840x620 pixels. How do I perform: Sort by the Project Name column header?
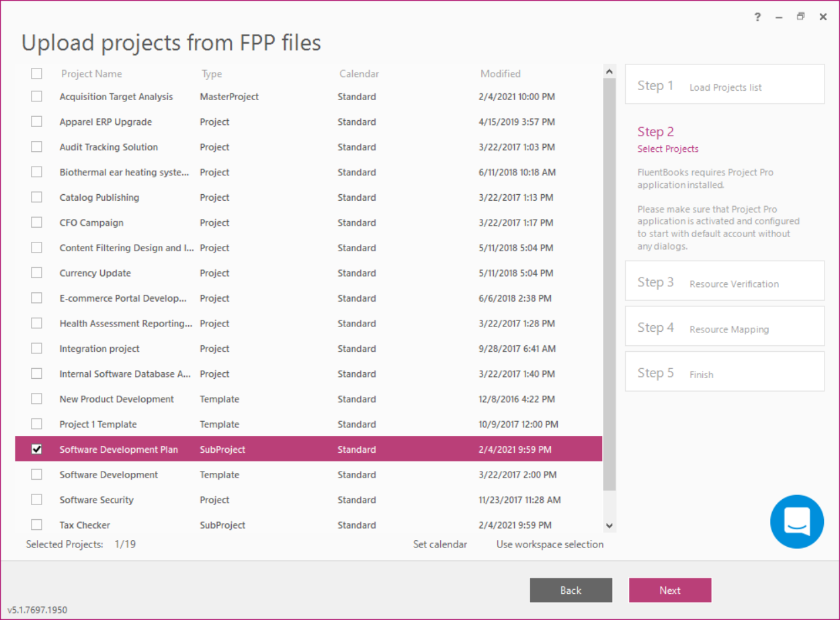pyautogui.click(x=91, y=73)
